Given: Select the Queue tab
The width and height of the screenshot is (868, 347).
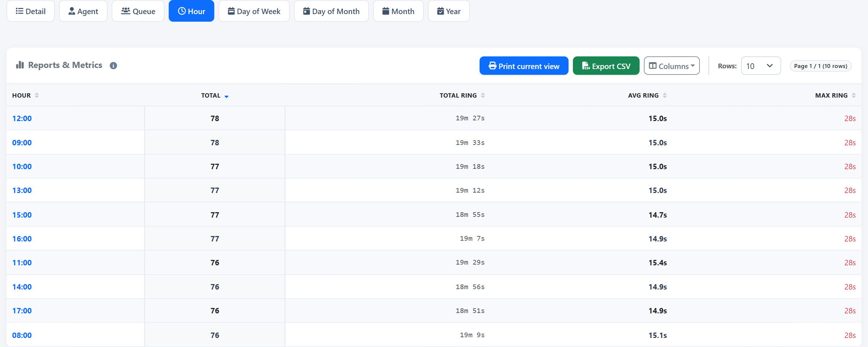Looking at the screenshot, I should (138, 11).
